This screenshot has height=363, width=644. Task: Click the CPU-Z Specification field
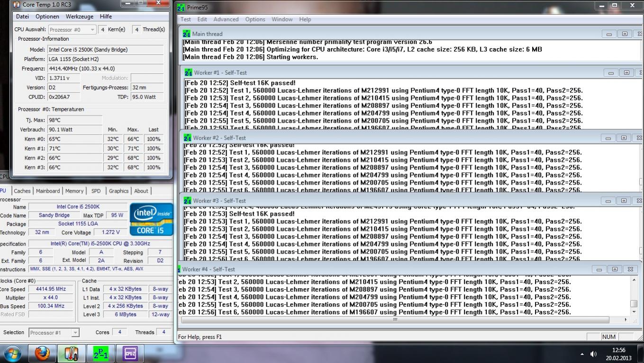[100, 244]
